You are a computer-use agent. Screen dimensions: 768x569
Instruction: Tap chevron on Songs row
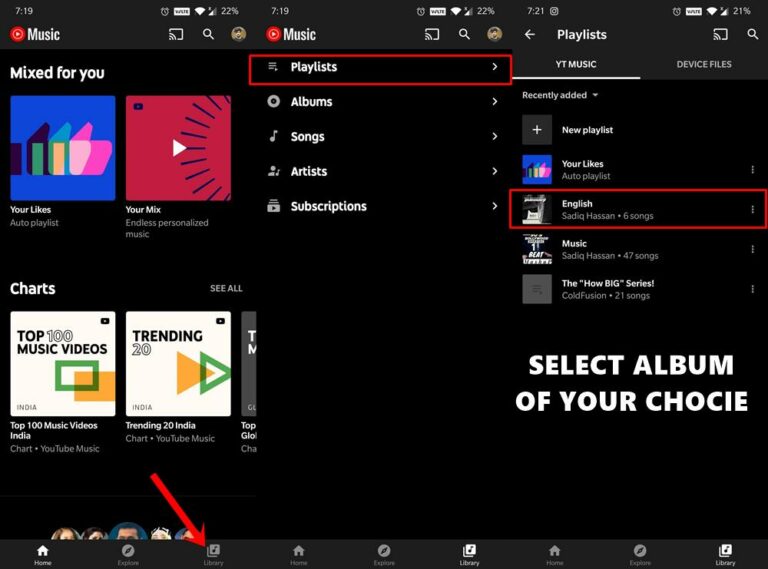tap(495, 136)
